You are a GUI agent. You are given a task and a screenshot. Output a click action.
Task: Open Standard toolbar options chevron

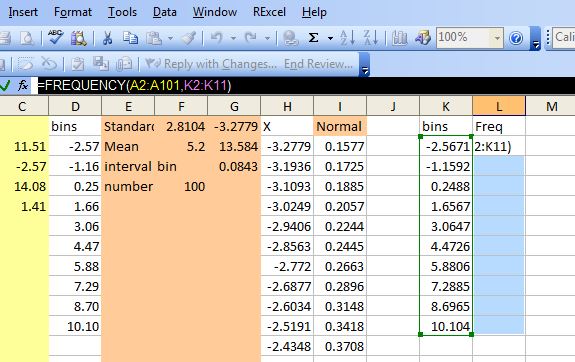[x=535, y=39]
